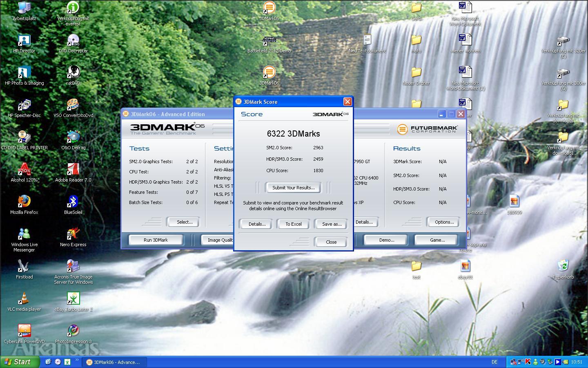Image resolution: width=588 pixels, height=368 pixels.
Task: Select Verknüpfung mit downloads folder
Action: pos(563,110)
